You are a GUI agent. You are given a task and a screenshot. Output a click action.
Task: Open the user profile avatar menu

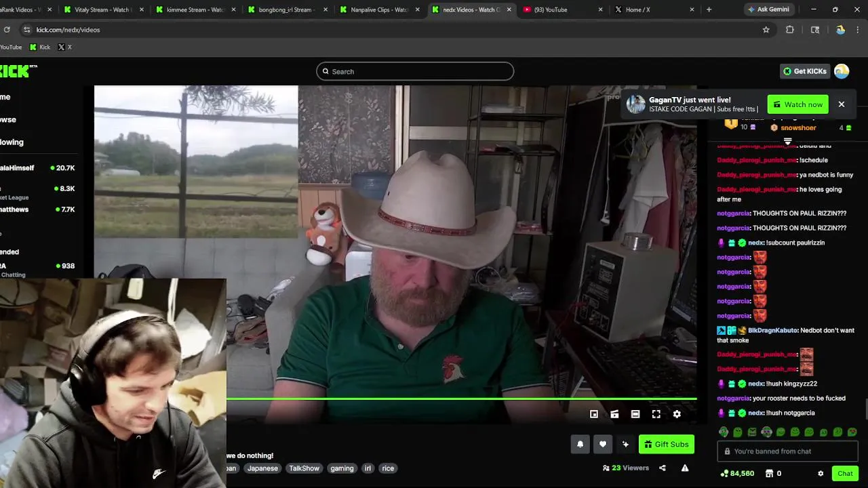[842, 71]
